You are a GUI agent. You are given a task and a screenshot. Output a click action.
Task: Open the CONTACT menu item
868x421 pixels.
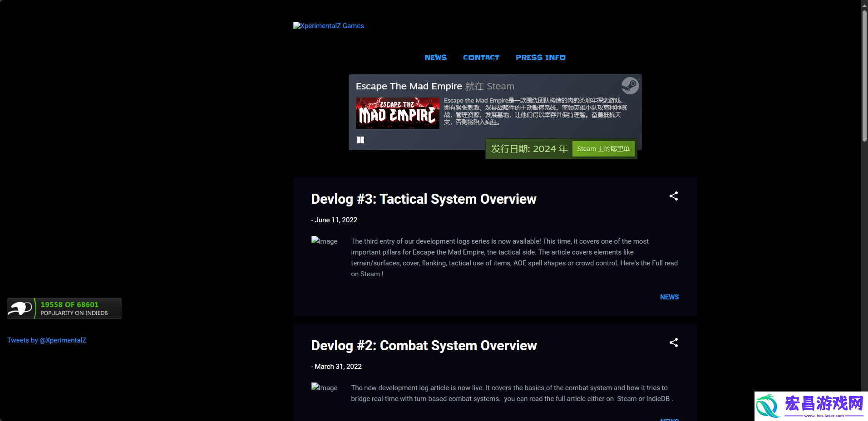pos(481,57)
